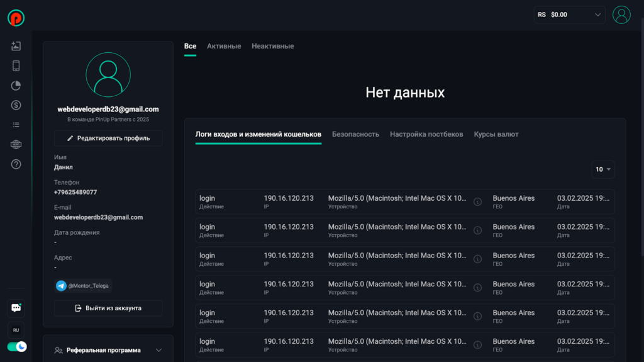Toggle the dark mode switch
This screenshot has height=362, width=644.
[x=17, y=347]
